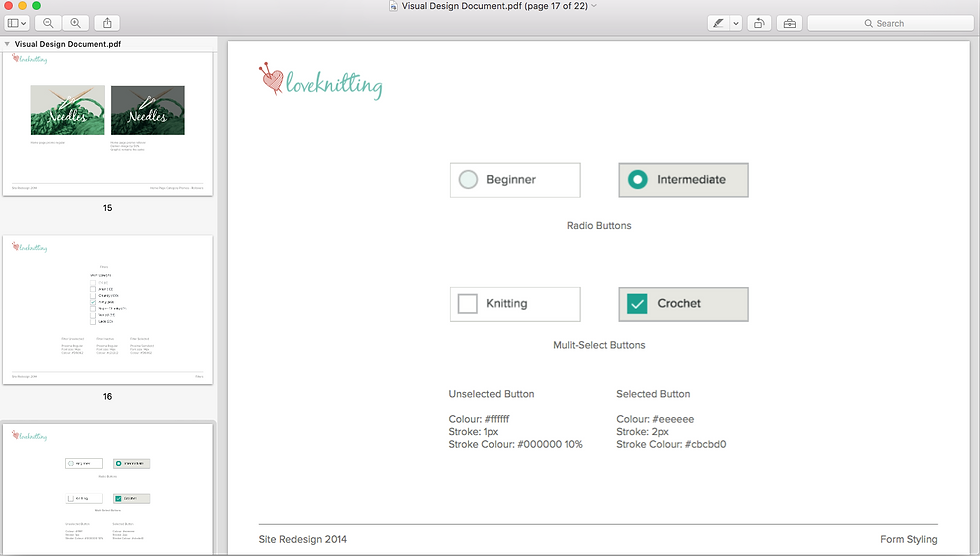Screen dimensions: 980x556
Task: Rotate the page with toolbar rotate button
Action: coord(759,23)
